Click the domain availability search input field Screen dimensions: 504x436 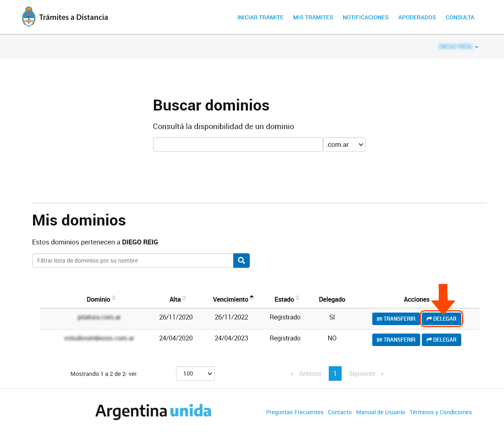pyautogui.click(x=238, y=144)
